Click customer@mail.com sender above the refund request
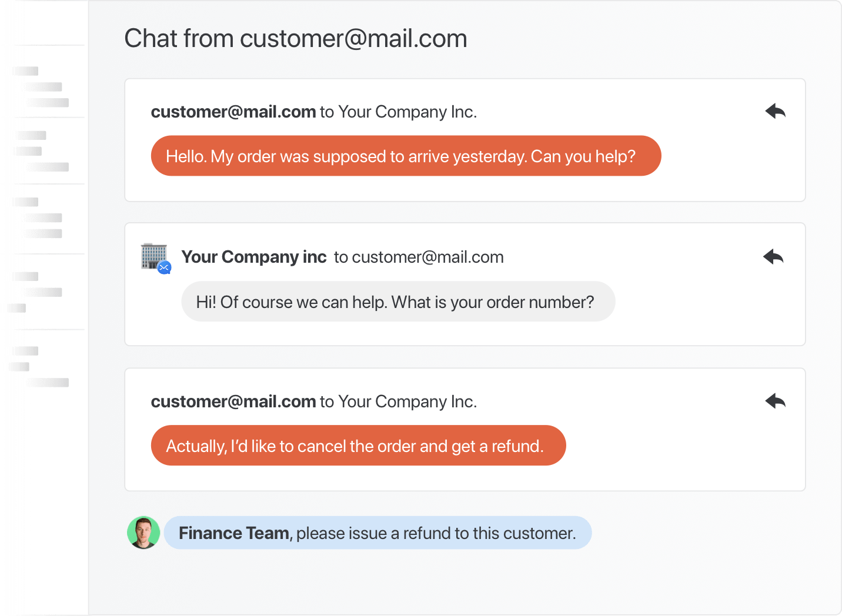This screenshot has height=616, width=842. pos(233,401)
